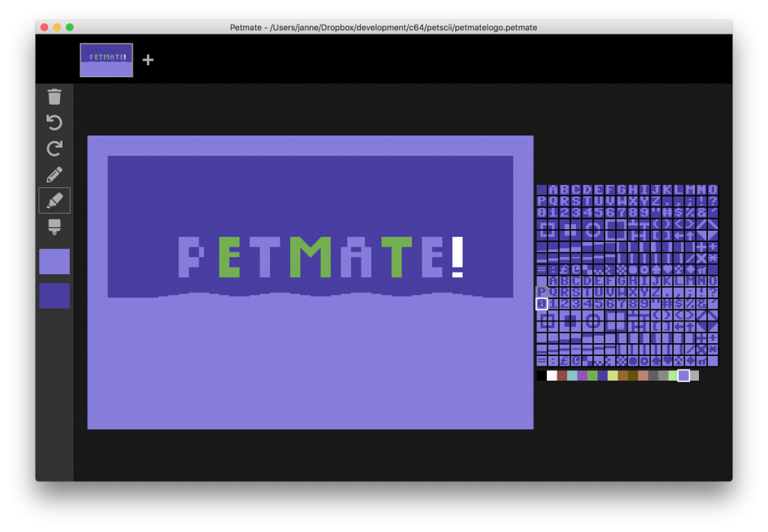Image resolution: width=768 pixels, height=532 pixels.
Task: Open the PETMATE! screen thumbnail tab
Action: point(106,60)
